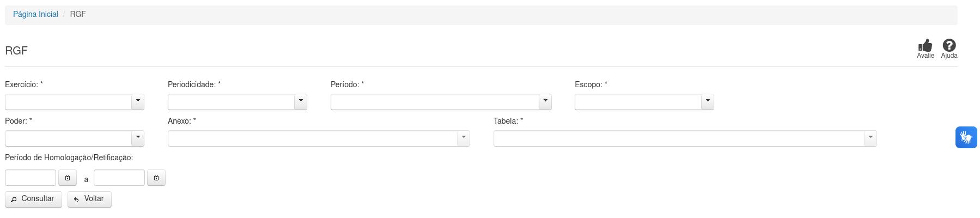Screen dimensions: 980x218
Task: Open calendar for homologation end date
Action: pyautogui.click(x=156, y=178)
